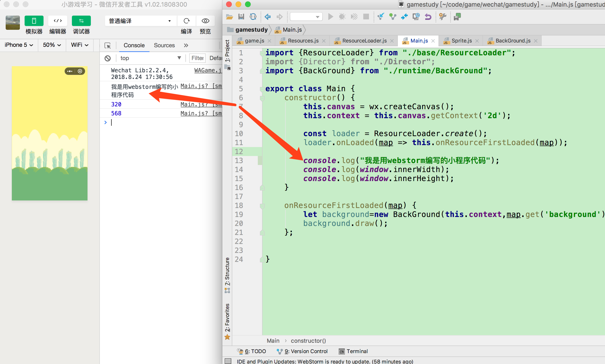Open WebStorm settings via the wrench icon
Viewport: 605px width, 364px height.
[443, 17]
